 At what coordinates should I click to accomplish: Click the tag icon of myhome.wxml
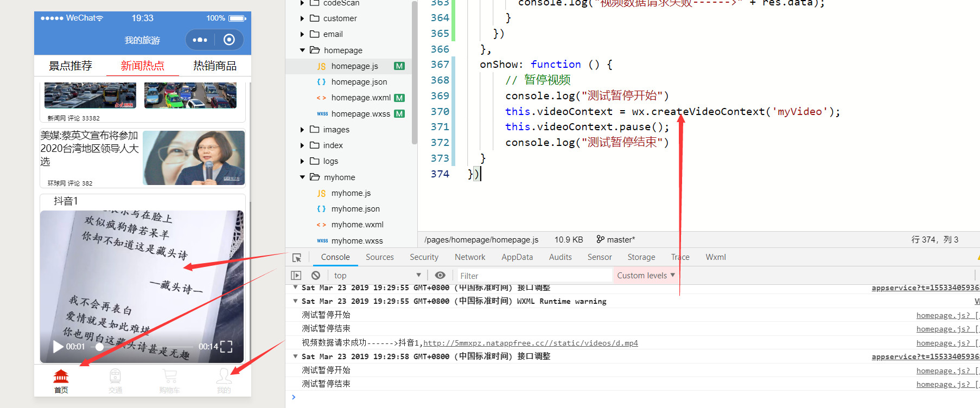(321, 225)
